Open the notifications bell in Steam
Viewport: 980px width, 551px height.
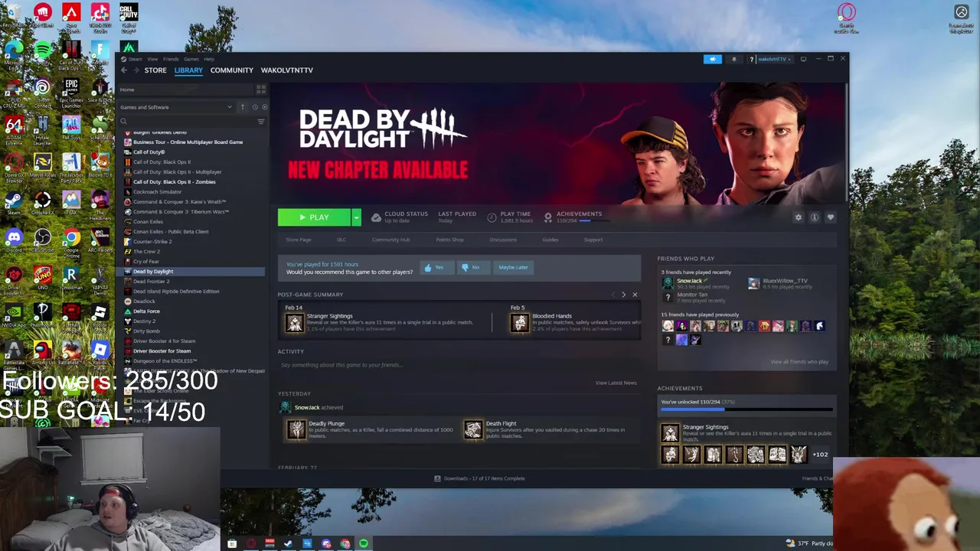click(x=733, y=59)
